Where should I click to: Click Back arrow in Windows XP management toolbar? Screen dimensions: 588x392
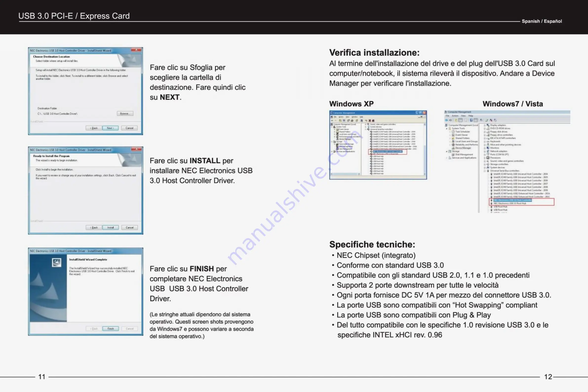(332, 121)
